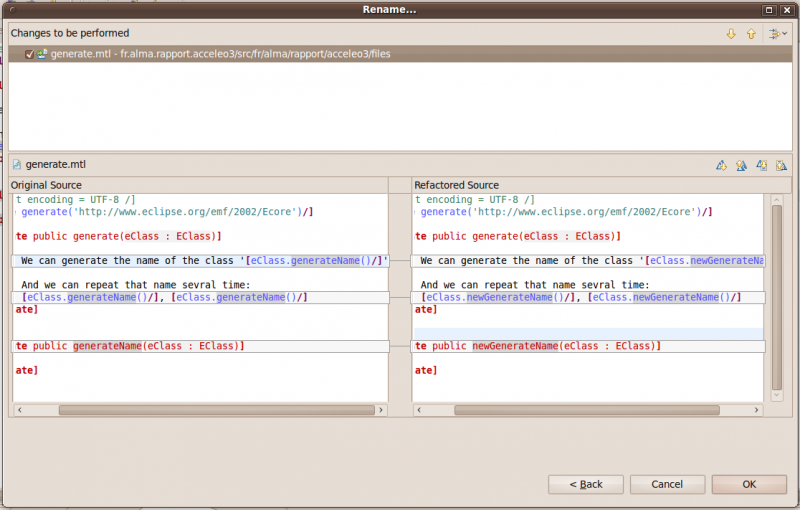Click the Next Change compare icon

pos(761,165)
